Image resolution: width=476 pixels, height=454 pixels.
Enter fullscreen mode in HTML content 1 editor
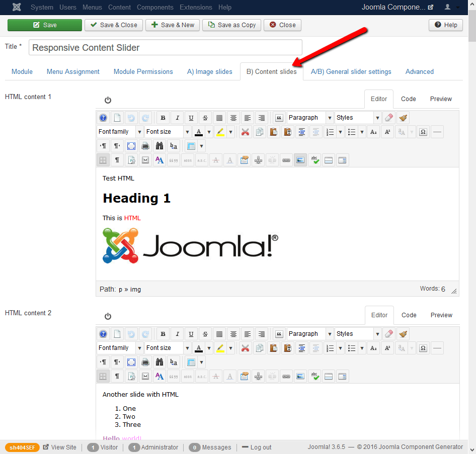(x=131, y=146)
